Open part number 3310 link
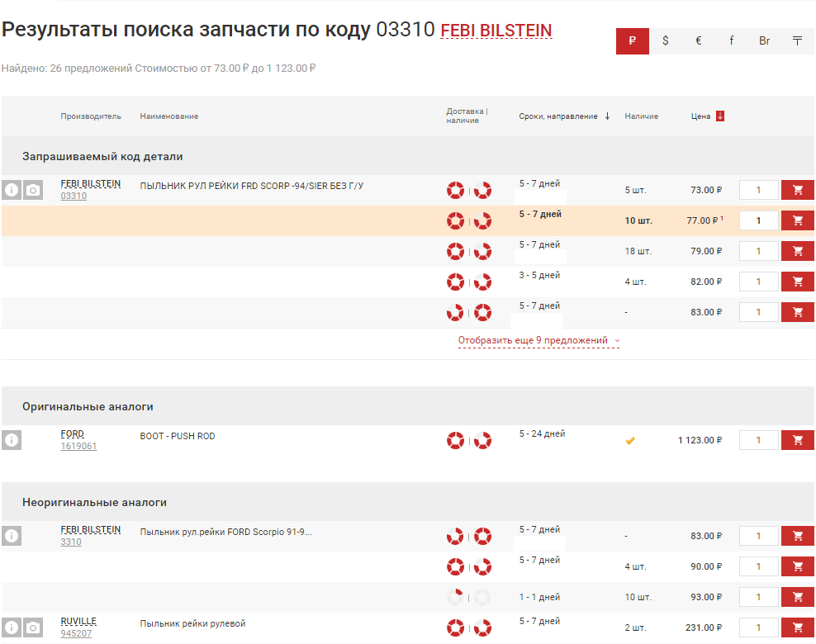The height and width of the screenshot is (644, 816). coord(71,542)
